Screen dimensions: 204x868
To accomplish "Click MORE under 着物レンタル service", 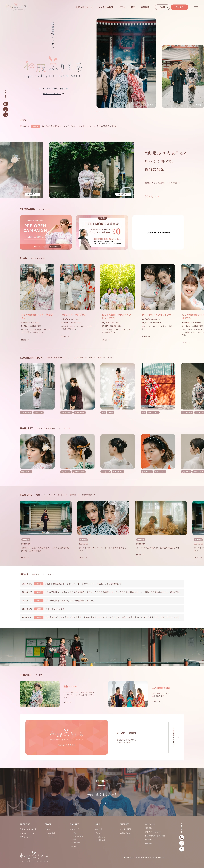I will (68, 702).
